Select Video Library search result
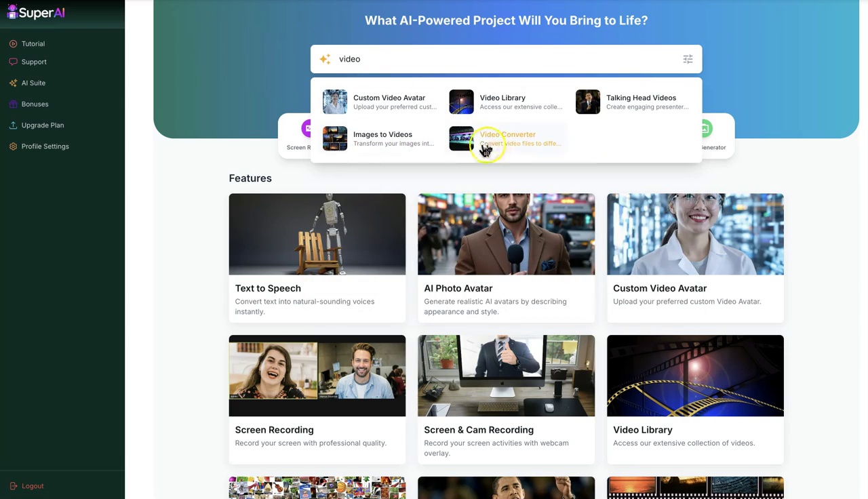 click(506, 102)
